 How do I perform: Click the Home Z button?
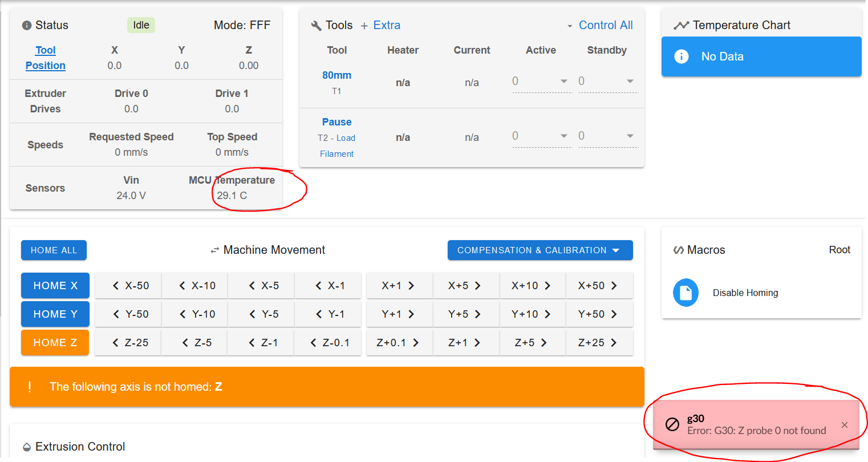pyautogui.click(x=55, y=343)
